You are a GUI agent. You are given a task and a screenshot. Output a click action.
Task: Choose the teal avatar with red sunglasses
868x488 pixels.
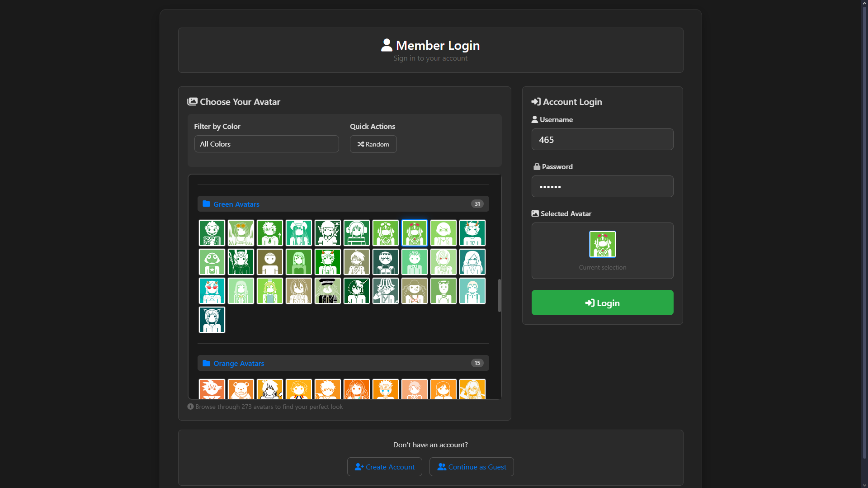pyautogui.click(x=212, y=291)
